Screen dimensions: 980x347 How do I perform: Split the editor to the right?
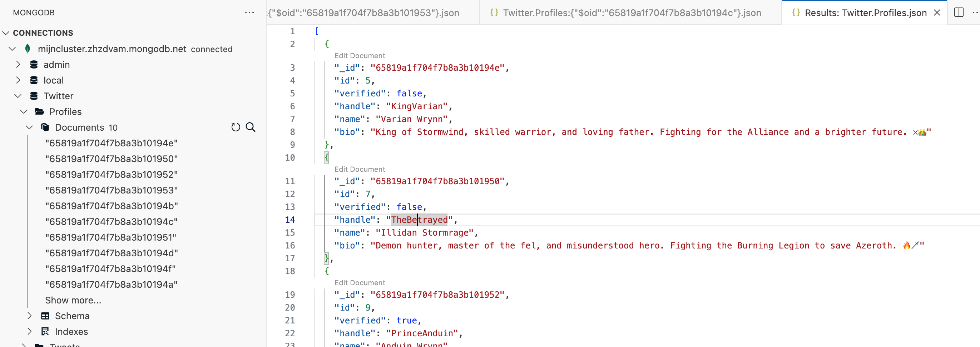coord(959,12)
